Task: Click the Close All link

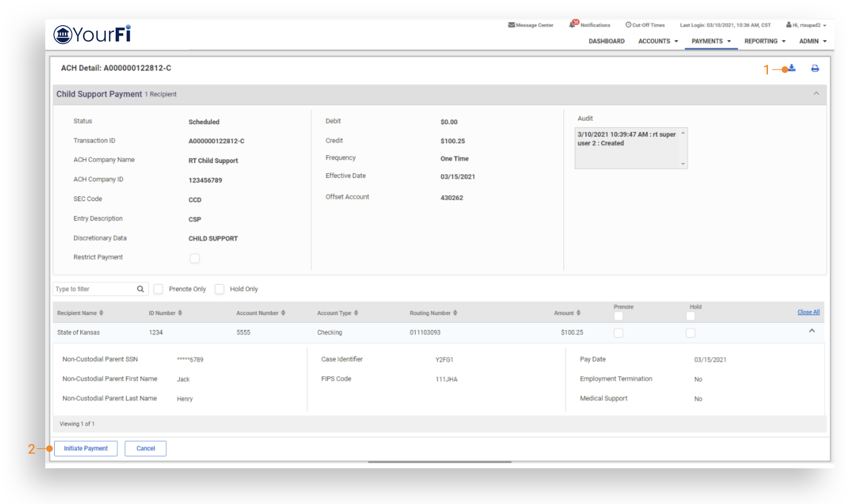Action: (x=808, y=312)
